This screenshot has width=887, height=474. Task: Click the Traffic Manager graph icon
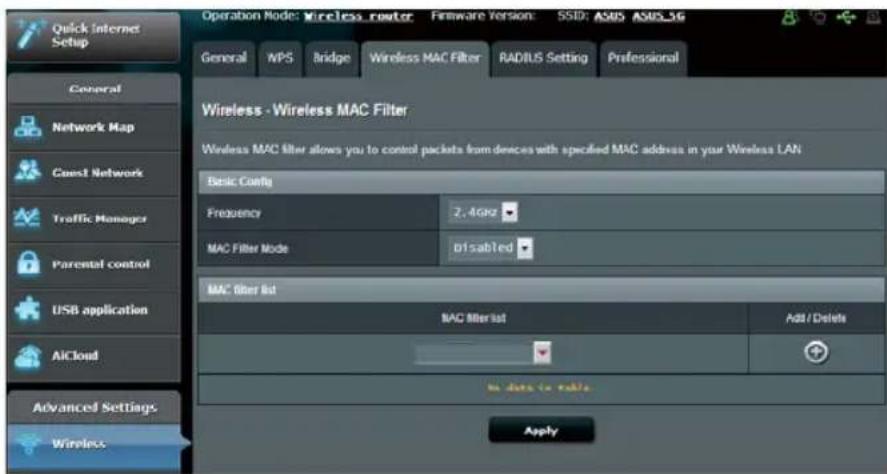pos(27,218)
